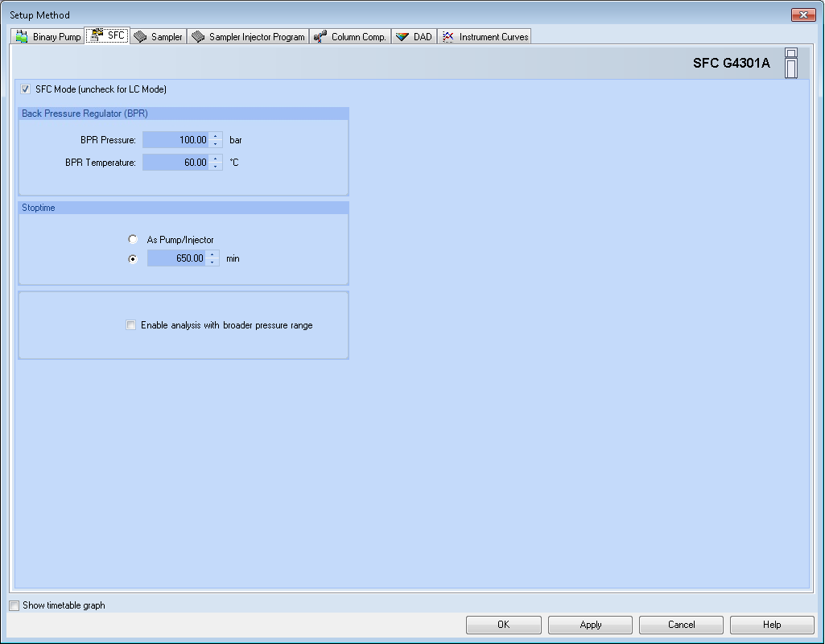Apply the method settings
This screenshot has width=825, height=644.
[590, 625]
